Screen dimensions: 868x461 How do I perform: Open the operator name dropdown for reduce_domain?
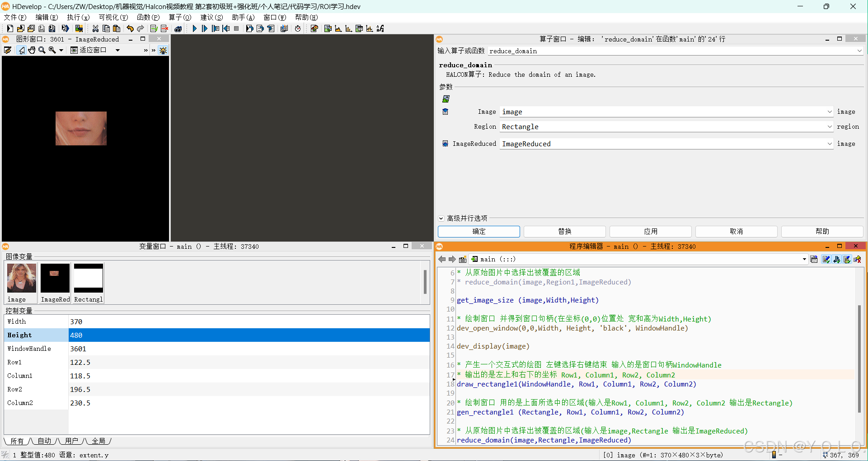859,51
